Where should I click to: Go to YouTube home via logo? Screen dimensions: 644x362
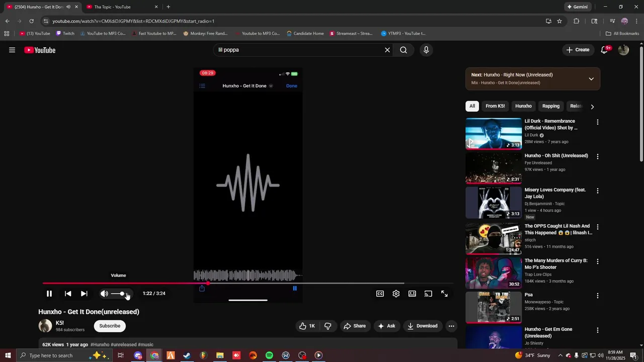pos(40,50)
